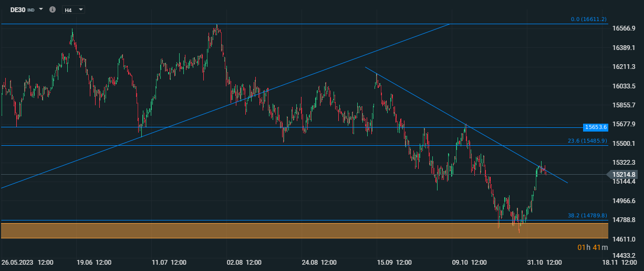Click the 15144.4 price axis value
Screen dimensions: 644x271
click(624, 182)
